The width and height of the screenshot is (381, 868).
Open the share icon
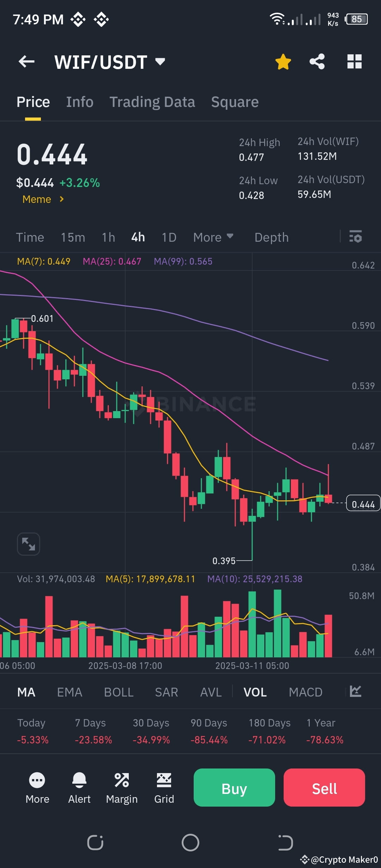point(317,61)
